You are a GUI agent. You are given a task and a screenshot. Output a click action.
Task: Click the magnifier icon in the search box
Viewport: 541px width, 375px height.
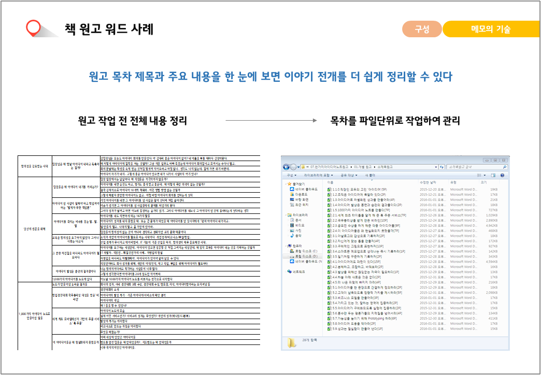(x=504, y=167)
